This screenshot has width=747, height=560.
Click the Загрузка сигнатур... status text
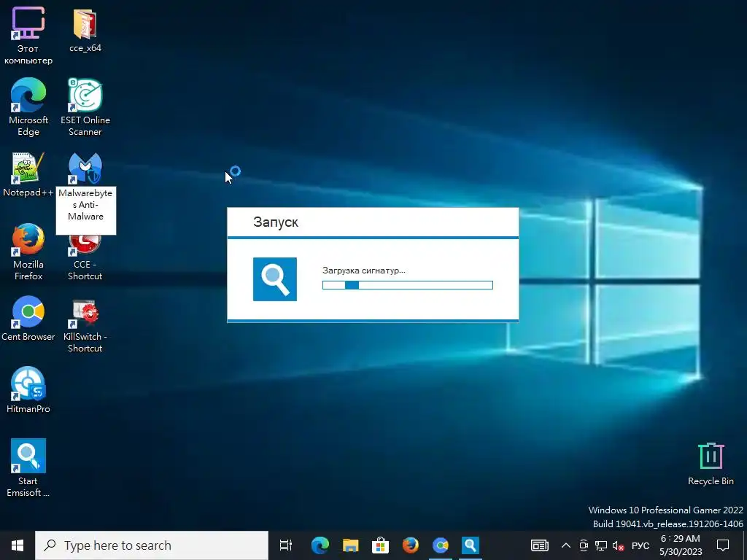click(x=364, y=271)
